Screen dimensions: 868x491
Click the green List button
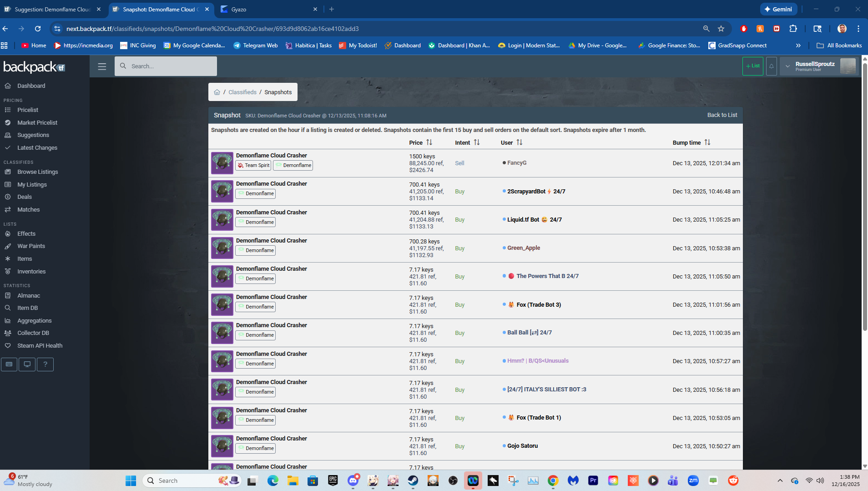tap(753, 66)
